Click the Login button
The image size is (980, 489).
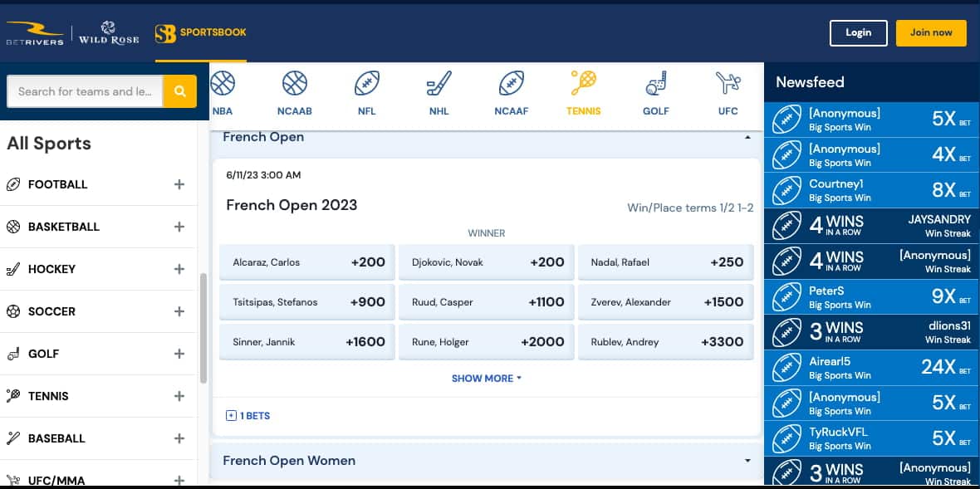click(858, 33)
